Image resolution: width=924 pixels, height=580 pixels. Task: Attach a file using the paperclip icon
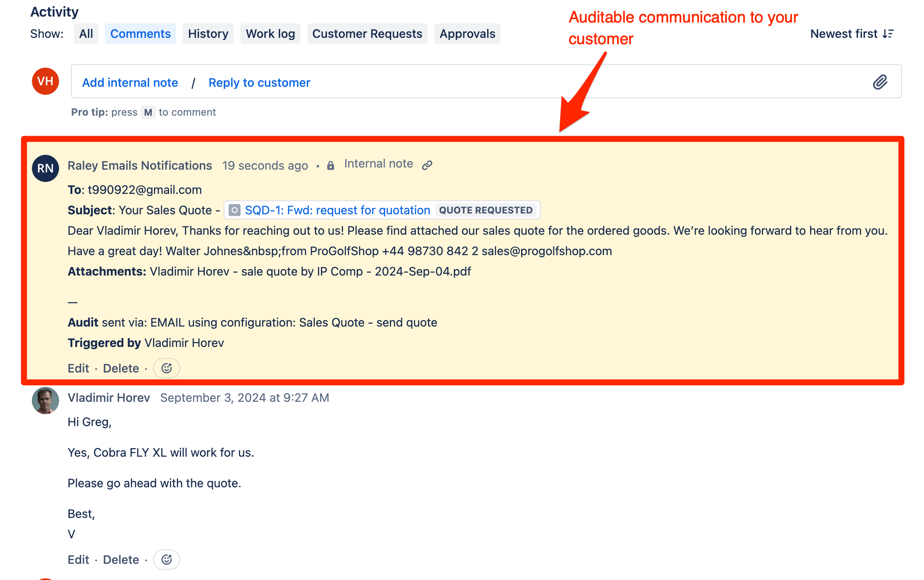click(x=880, y=82)
